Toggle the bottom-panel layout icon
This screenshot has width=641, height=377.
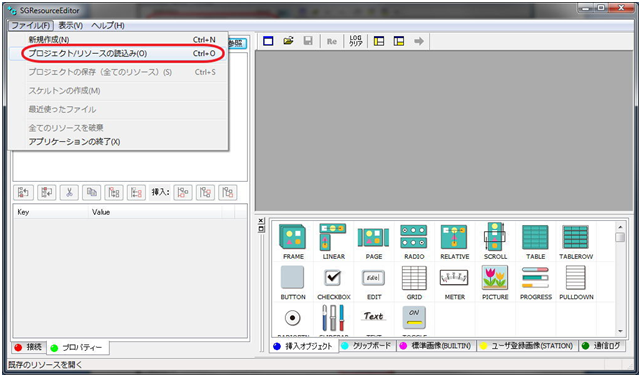[399, 41]
